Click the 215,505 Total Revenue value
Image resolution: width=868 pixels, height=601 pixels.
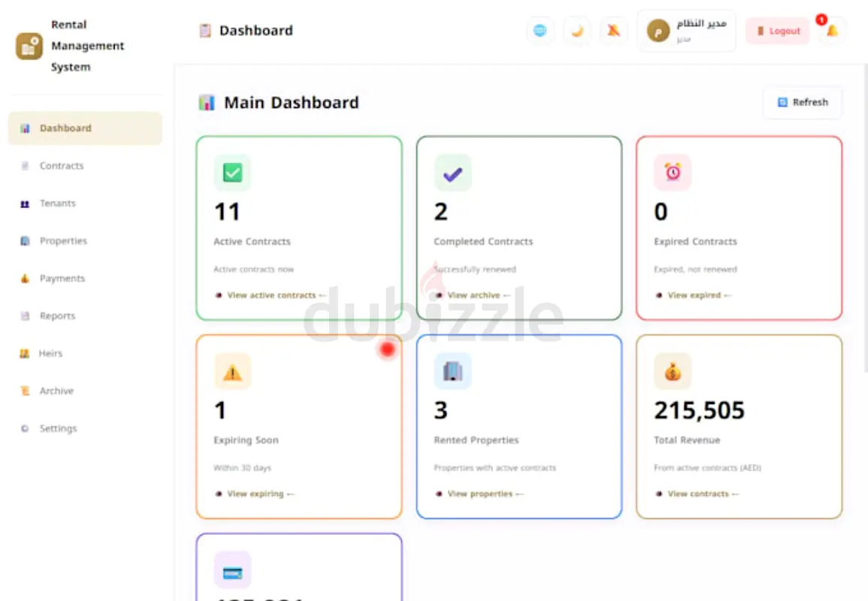[x=699, y=411]
